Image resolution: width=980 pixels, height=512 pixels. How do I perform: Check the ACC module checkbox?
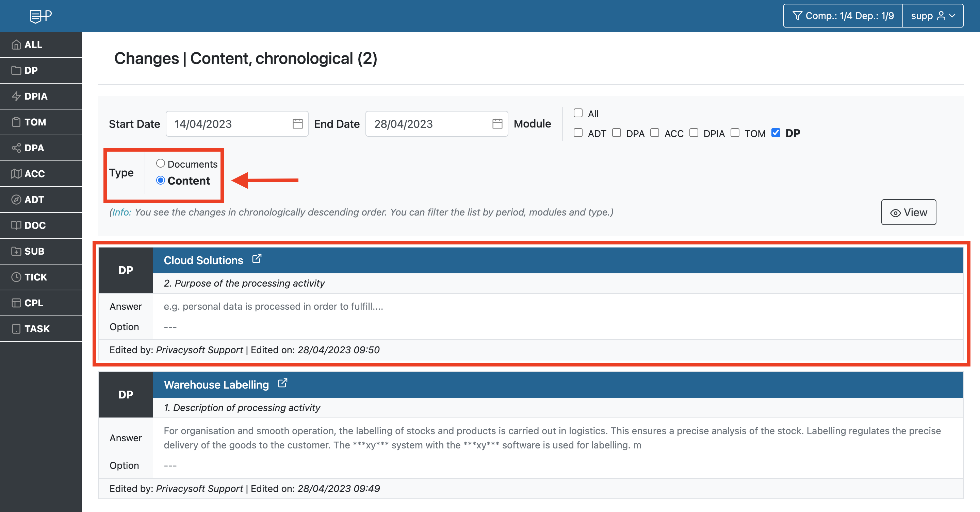coord(654,133)
